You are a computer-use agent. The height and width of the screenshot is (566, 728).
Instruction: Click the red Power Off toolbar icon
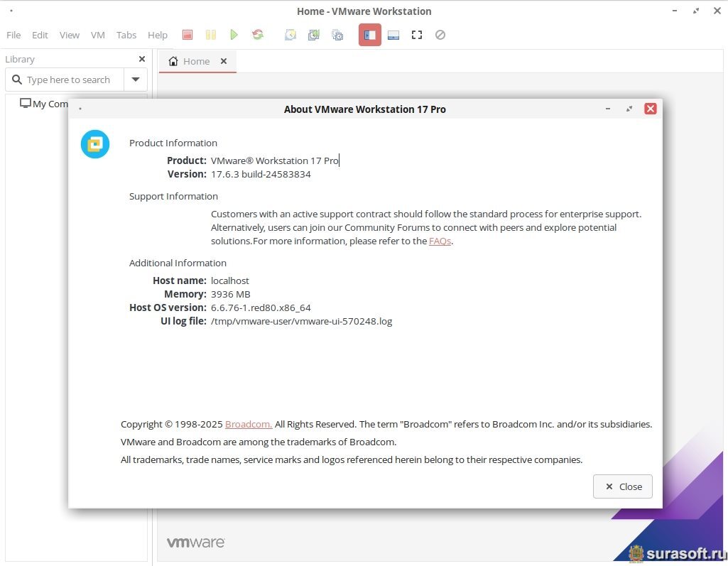[x=187, y=35]
